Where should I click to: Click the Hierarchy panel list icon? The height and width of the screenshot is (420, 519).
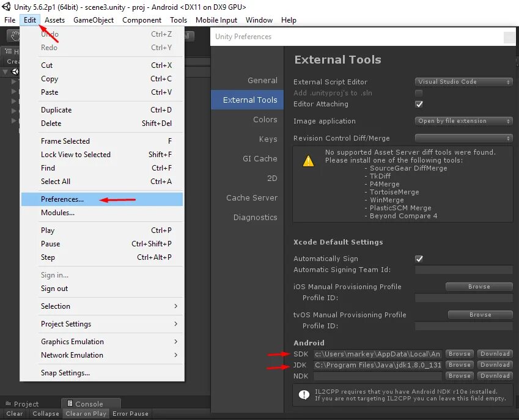tap(9, 51)
